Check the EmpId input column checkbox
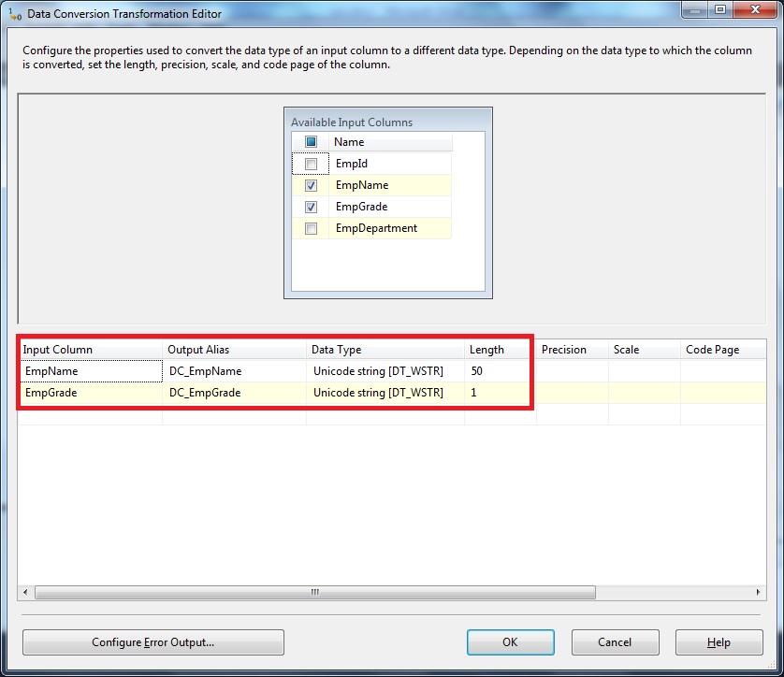Image resolution: width=784 pixels, height=677 pixels. (311, 164)
